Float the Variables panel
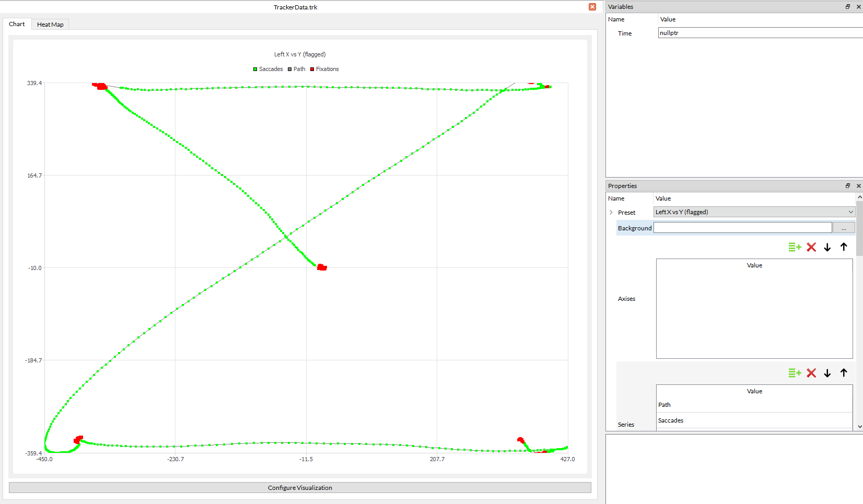The image size is (863, 504). [x=848, y=7]
